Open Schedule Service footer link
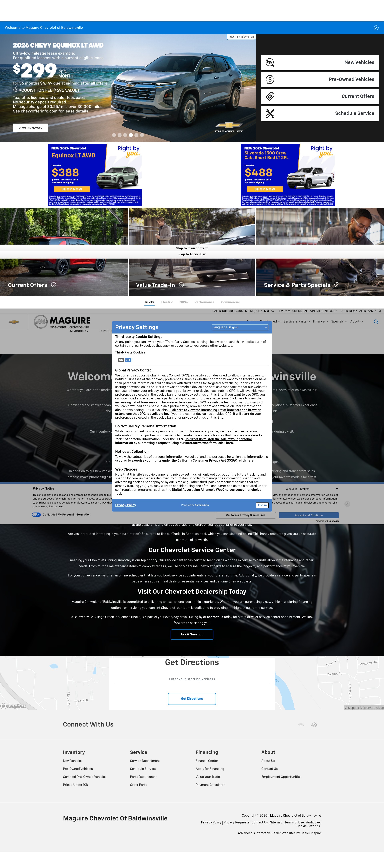 tap(143, 769)
